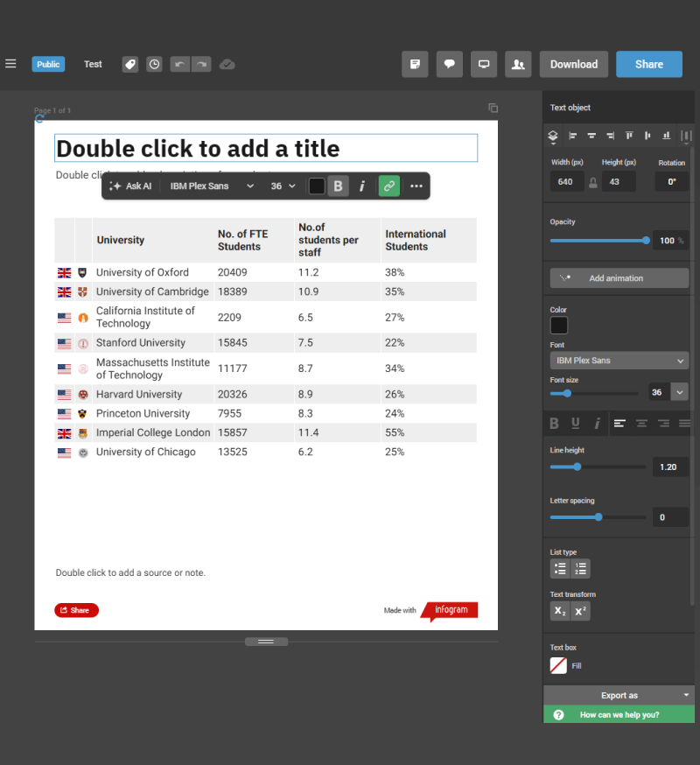
Task: Click the Test project title
Action: [93, 65]
